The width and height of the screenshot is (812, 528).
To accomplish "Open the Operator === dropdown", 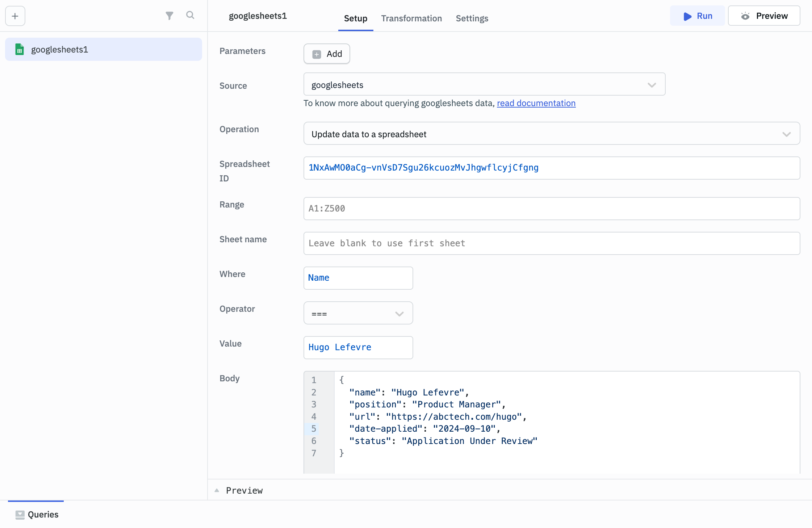I will pos(358,314).
